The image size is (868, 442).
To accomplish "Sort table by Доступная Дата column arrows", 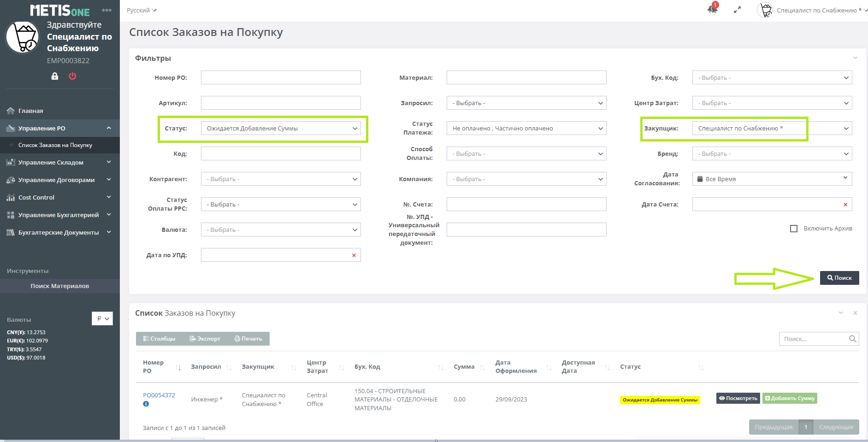I will 607,367.
